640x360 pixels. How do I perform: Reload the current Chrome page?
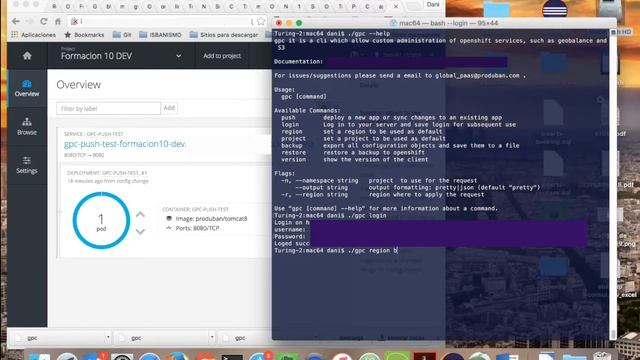coord(44,21)
